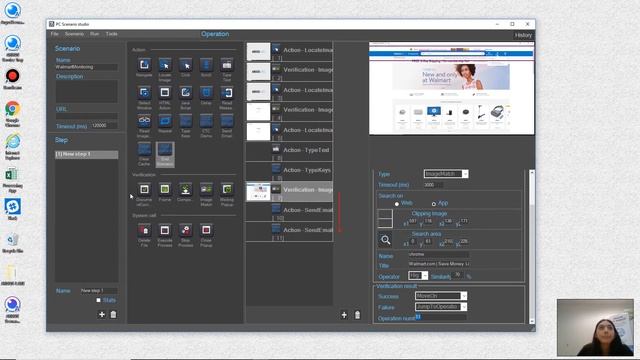Click the clipping image preview box

click(385, 218)
